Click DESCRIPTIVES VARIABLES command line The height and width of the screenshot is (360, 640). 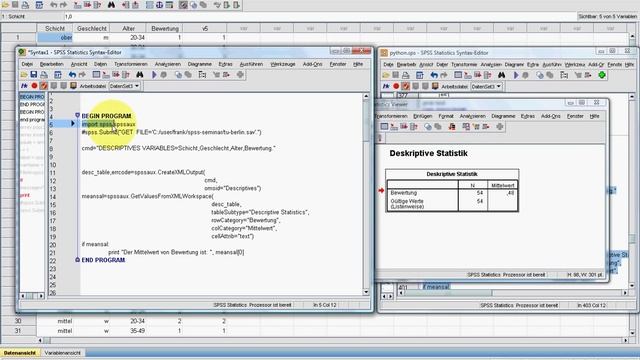(178, 148)
